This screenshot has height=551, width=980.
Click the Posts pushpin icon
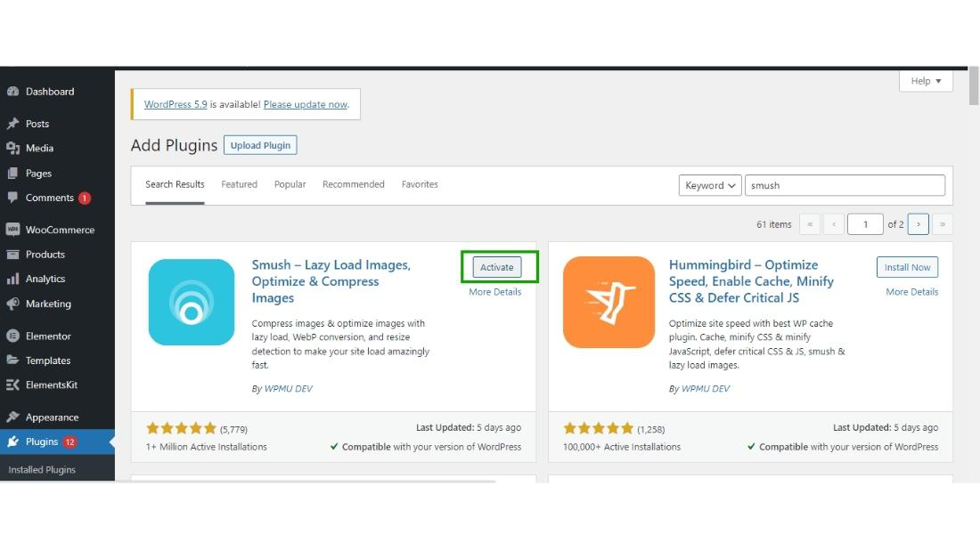pos(13,124)
